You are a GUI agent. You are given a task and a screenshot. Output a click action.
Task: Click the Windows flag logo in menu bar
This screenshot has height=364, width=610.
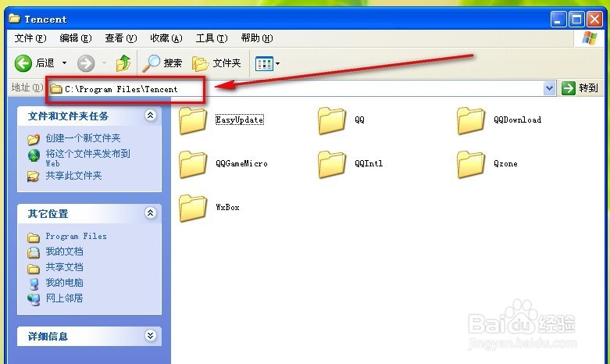coord(590,38)
